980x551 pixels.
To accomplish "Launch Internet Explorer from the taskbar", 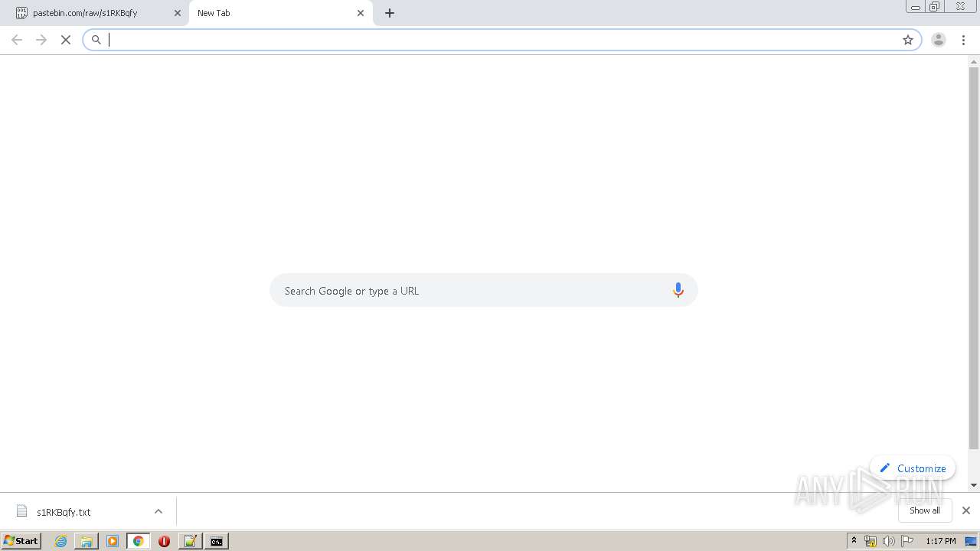I will [x=61, y=541].
